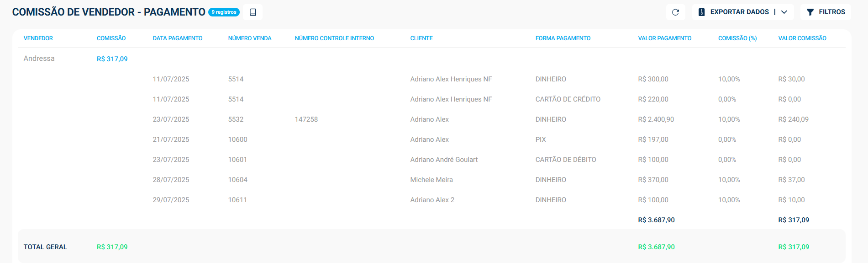Click the Número Venda column header
Image resolution: width=868 pixels, height=263 pixels.
click(x=250, y=38)
